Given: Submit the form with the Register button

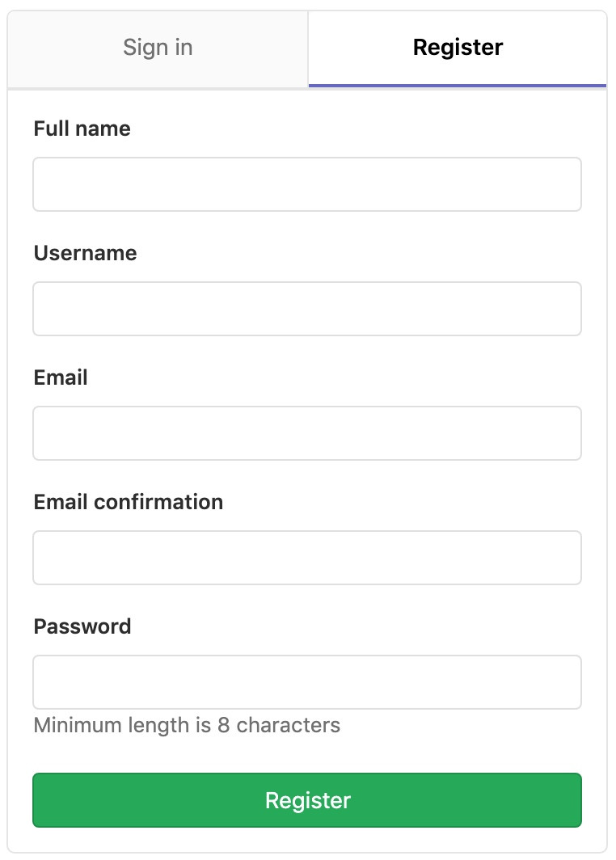Looking at the screenshot, I should point(307,800).
